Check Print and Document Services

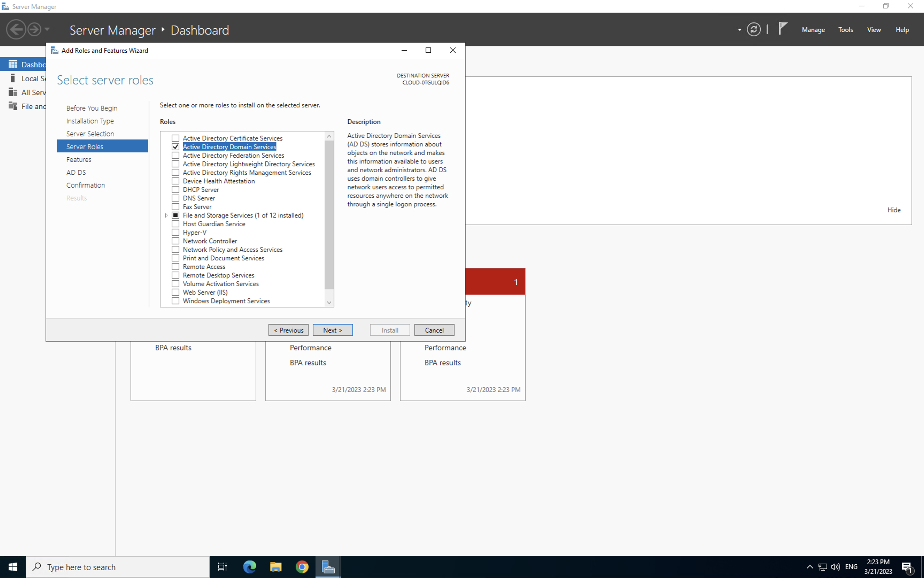pos(175,258)
